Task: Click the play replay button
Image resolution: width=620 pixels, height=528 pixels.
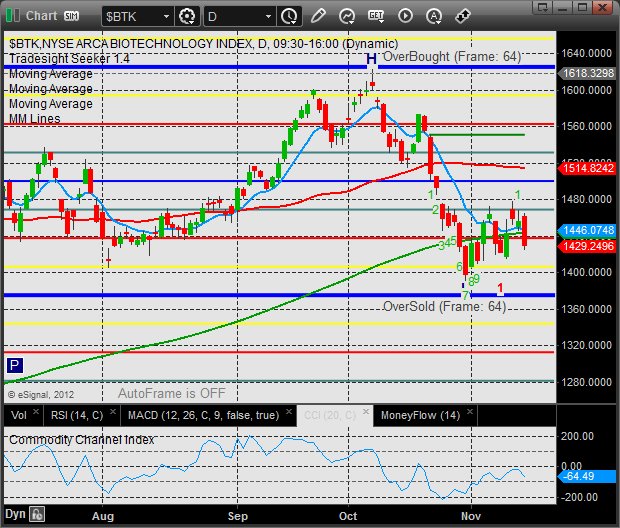Action: click(405, 16)
